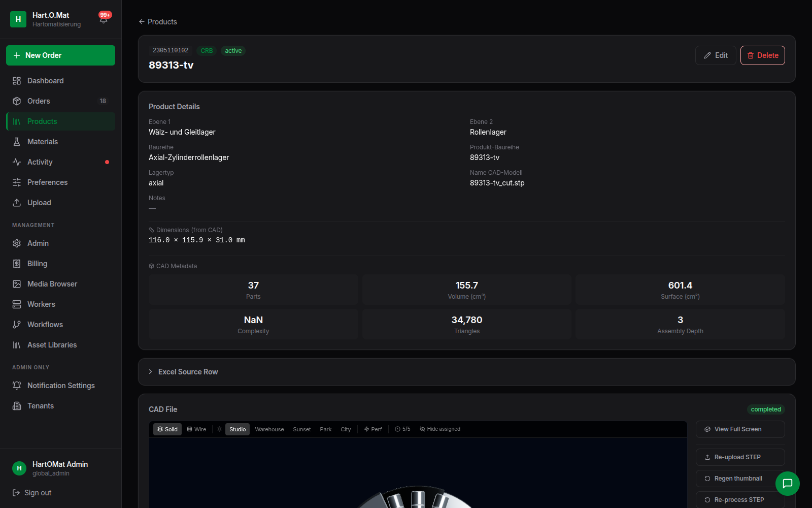Image resolution: width=812 pixels, height=508 pixels.
Task: Select the Sunset environment preset
Action: (302, 429)
